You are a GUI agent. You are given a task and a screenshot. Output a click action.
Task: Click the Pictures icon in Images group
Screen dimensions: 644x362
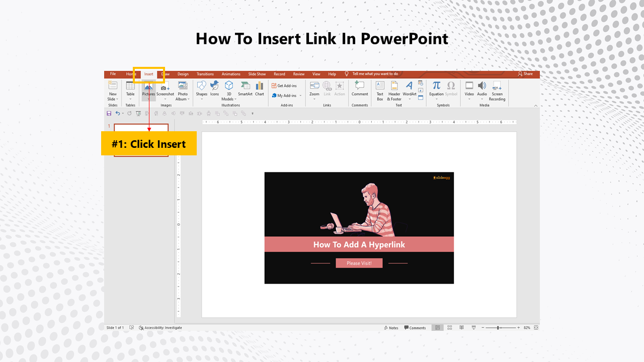pyautogui.click(x=148, y=86)
